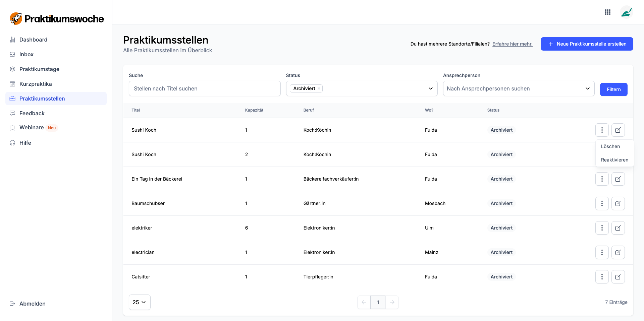Screen dimensions: 644x321
Task: Focus the Stellen nach Titel suchen field
Action: [205, 88]
